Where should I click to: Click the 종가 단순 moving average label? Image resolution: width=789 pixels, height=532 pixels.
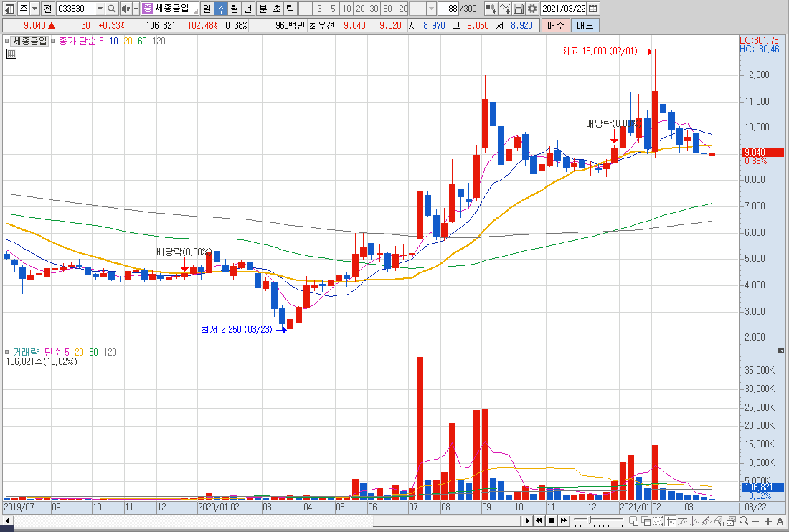coord(77,42)
